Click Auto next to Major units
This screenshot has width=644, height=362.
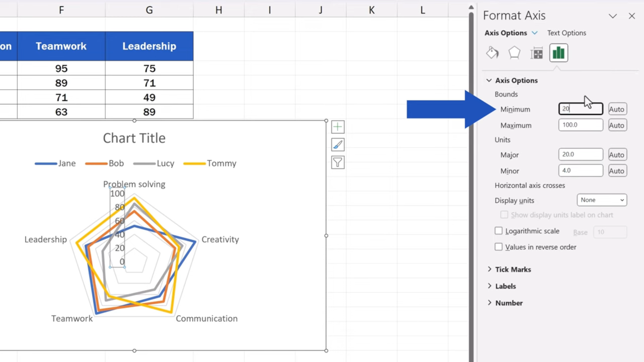(x=617, y=155)
